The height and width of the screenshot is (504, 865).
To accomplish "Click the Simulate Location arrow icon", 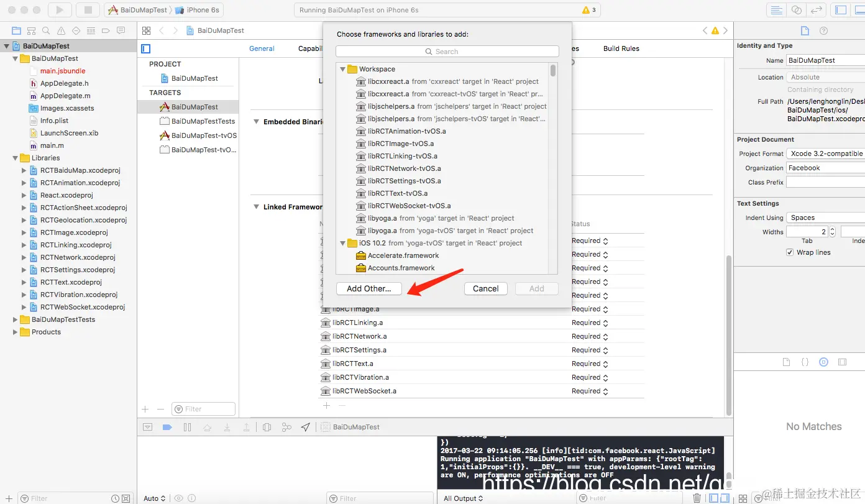I will pos(305,427).
